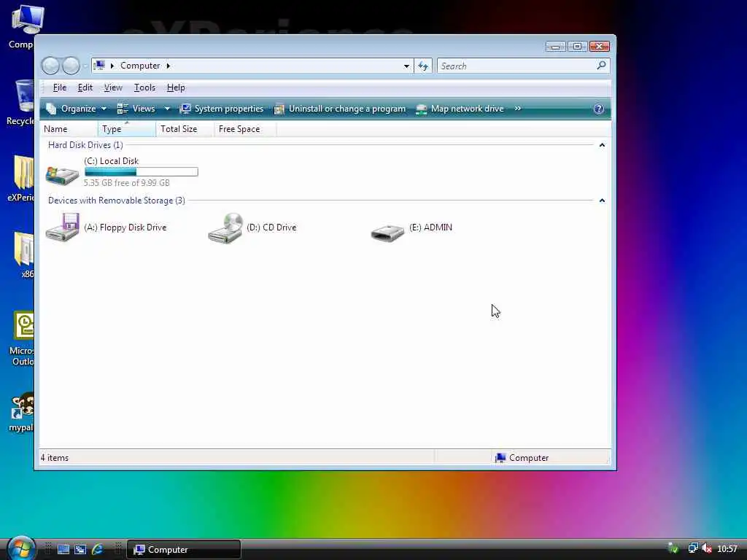Select the mypal desktop shortcut
This screenshot has height=560, width=747.
coord(21,412)
